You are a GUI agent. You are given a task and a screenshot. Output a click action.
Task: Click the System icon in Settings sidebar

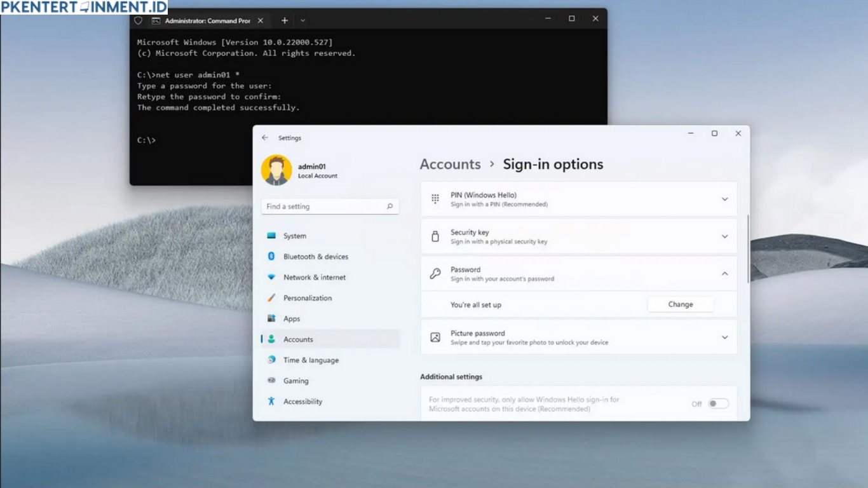[271, 236]
